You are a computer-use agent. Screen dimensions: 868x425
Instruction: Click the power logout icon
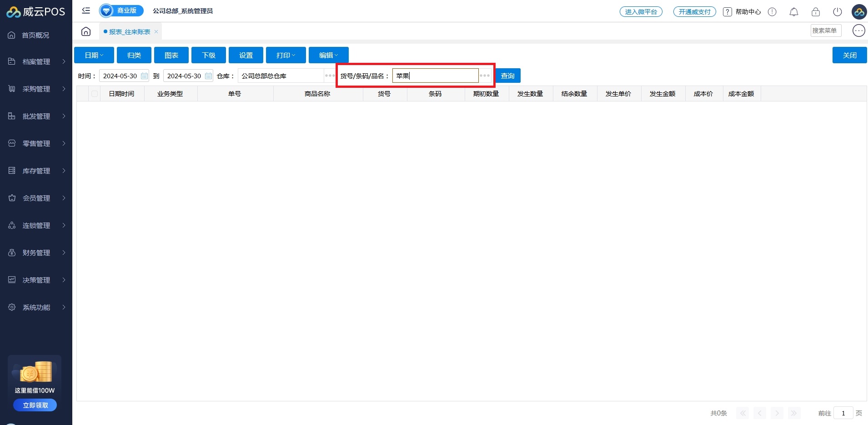point(837,12)
